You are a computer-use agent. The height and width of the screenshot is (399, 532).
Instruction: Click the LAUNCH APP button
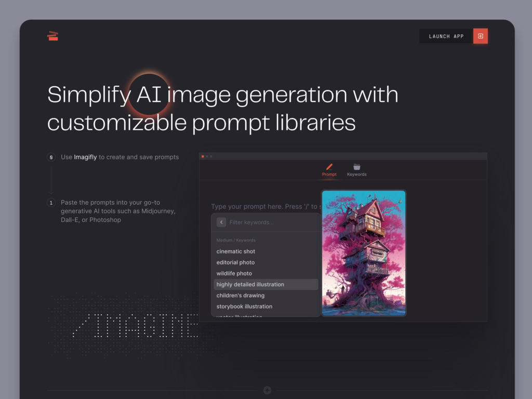(x=446, y=36)
